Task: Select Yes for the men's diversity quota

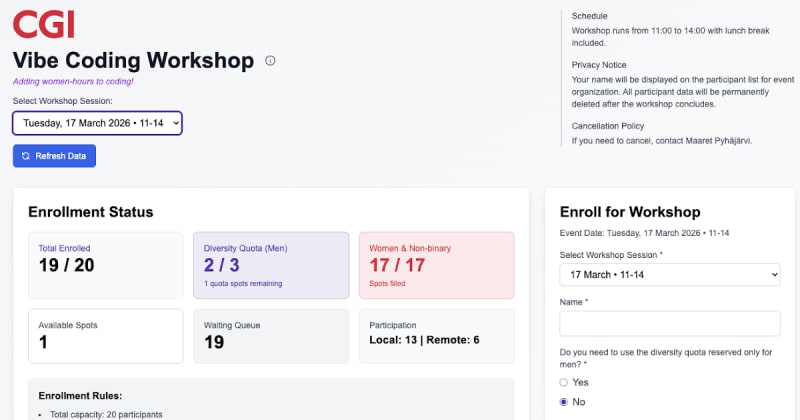Action: click(564, 382)
